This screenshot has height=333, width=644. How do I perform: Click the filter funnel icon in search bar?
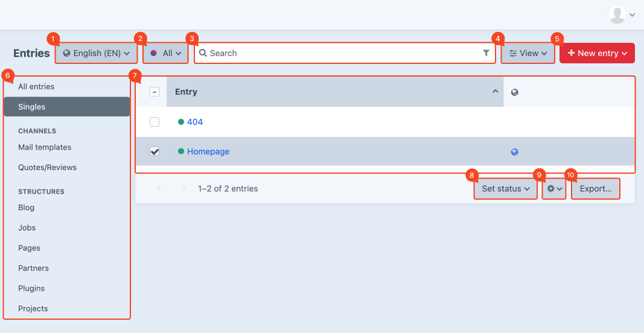[x=486, y=53]
